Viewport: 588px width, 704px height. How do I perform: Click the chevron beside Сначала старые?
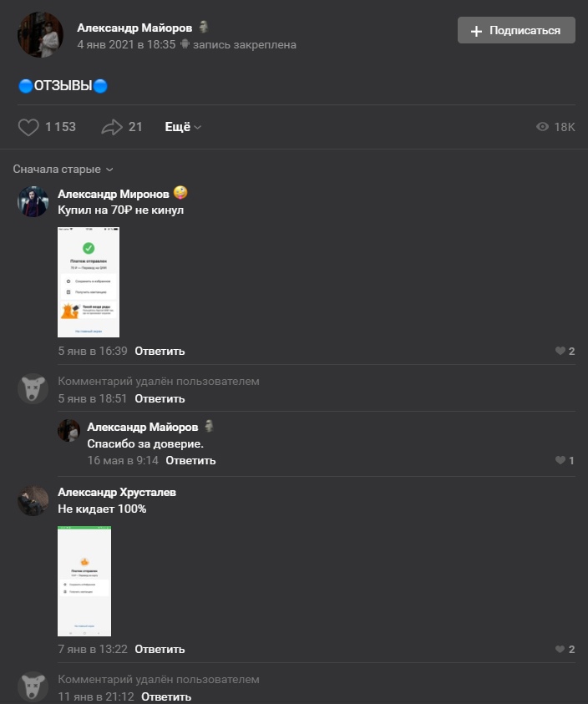tap(109, 170)
